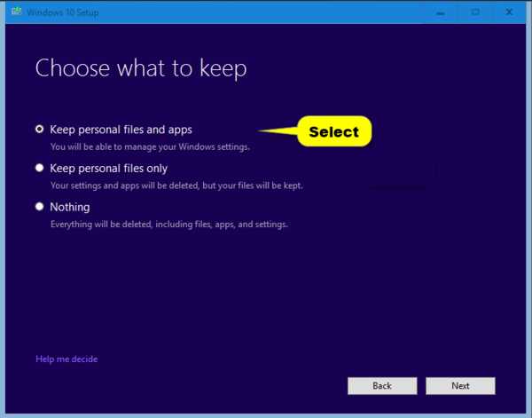Maximize the Windows 10 Setup window
The image size is (532, 418).
[x=475, y=12]
